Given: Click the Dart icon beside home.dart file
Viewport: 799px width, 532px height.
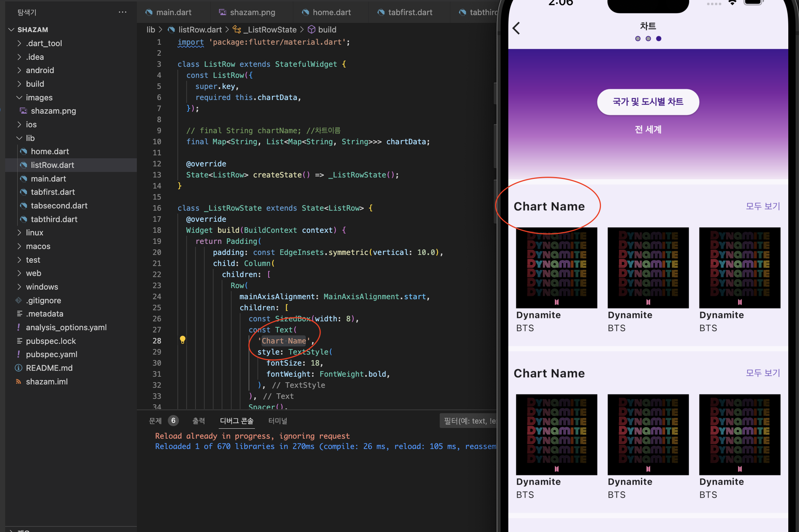Looking at the screenshot, I should [x=24, y=151].
